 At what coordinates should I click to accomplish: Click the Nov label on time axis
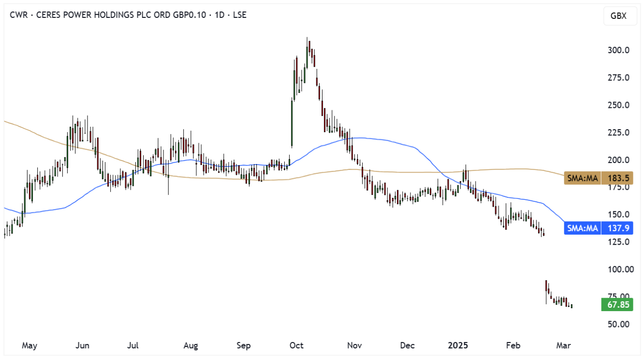pyautogui.click(x=355, y=345)
